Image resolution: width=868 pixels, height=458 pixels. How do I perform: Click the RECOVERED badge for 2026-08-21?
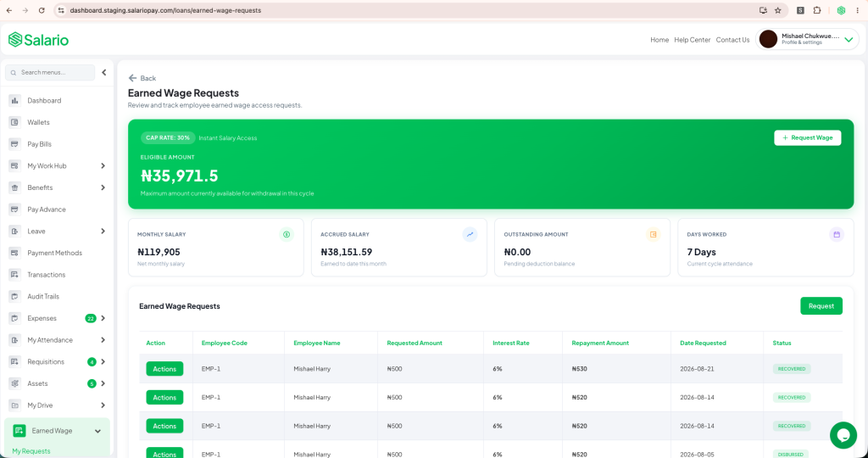pyautogui.click(x=792, y=369)
